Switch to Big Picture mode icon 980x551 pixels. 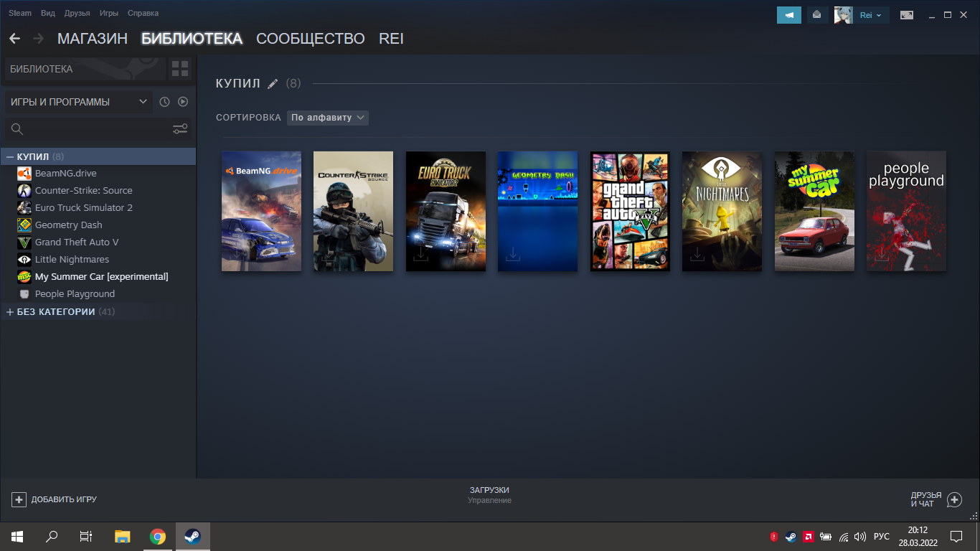point(907,15)
